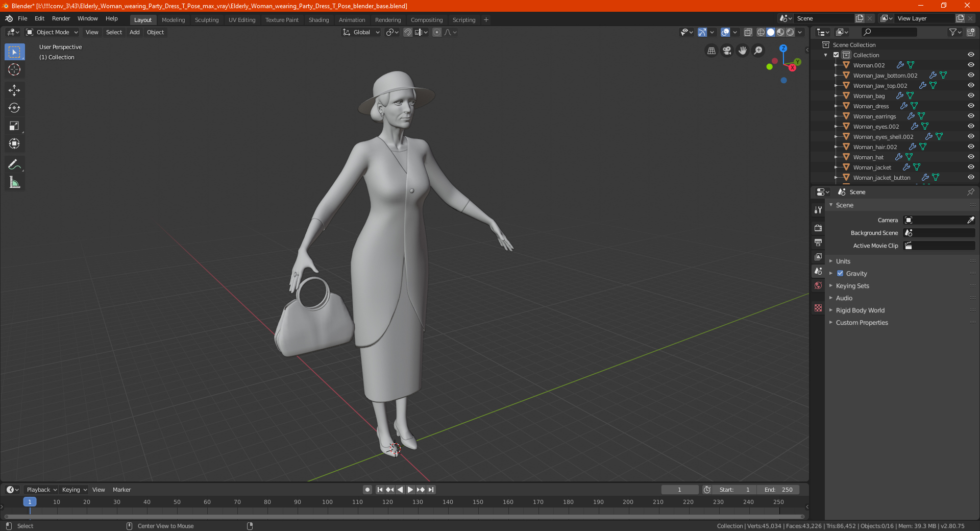Open the Tool settings properties tab
The image size is (980, 531).
pyautogui.click(x=818, y=210)
